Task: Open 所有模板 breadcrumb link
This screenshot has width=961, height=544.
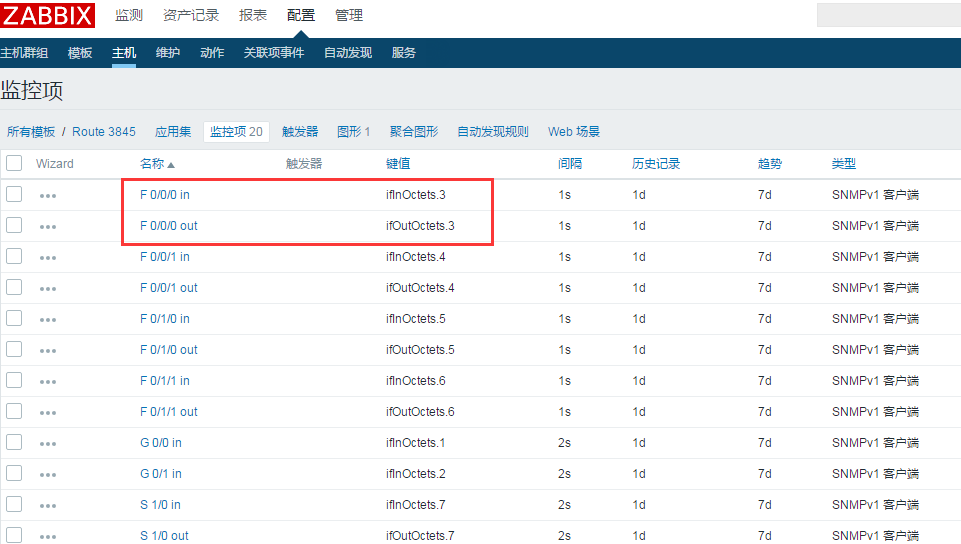Action: point(31,132)
